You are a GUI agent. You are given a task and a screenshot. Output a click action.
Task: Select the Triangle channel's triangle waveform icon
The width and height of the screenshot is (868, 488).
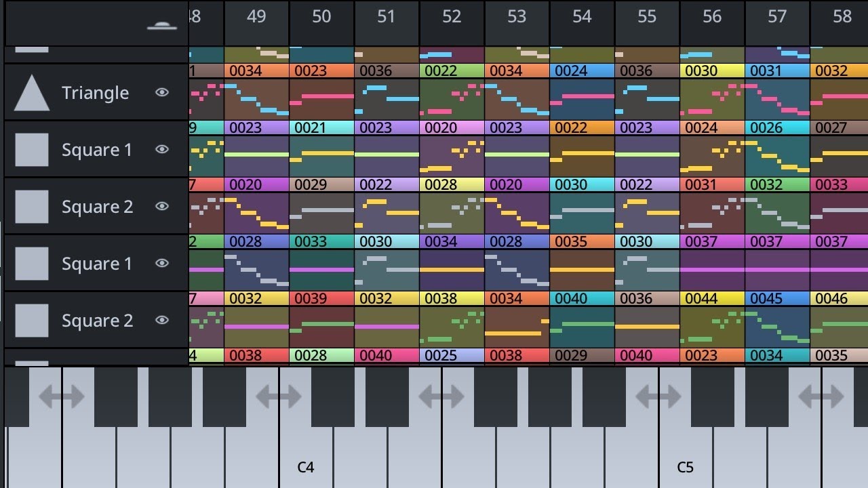(31, 93)
